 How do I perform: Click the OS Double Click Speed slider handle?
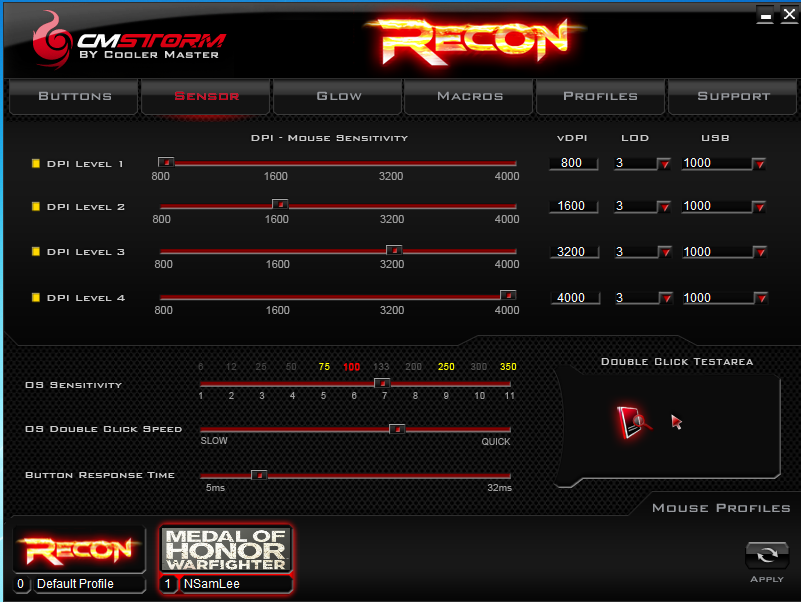tap(397, 429)
